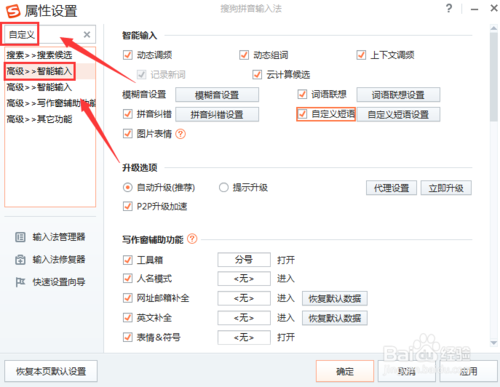Open the 工具箱 hotkey box showing 分号
This screenshot has height=387, width=500.
point(244,259)
